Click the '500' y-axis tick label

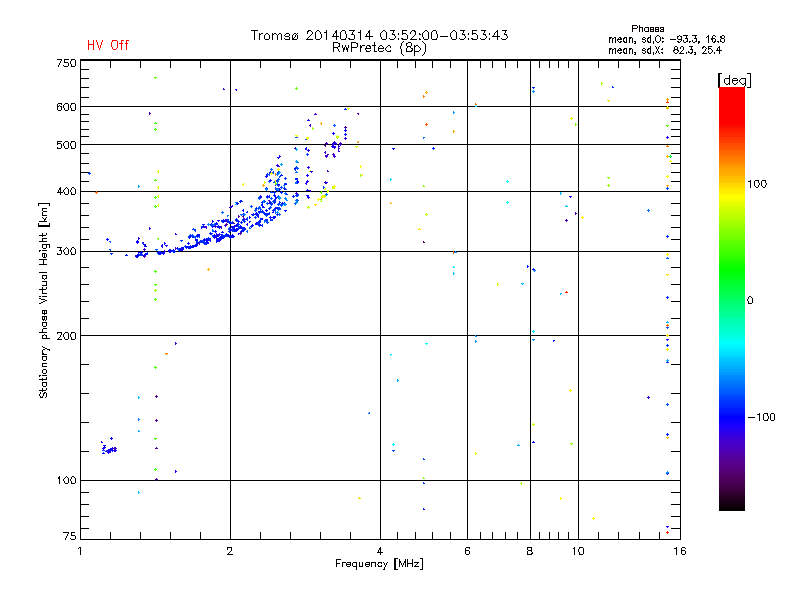66,145
